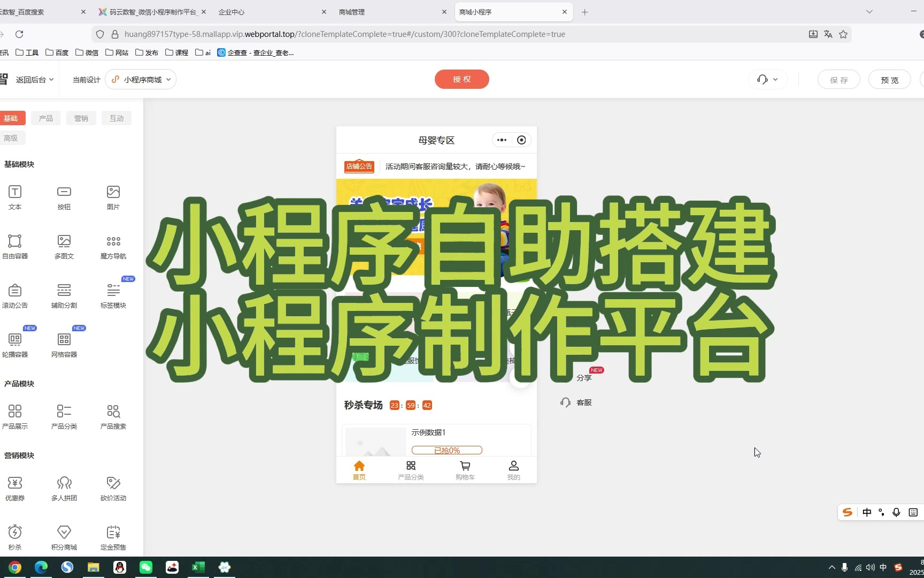
Task: Open the 返回后台 dropdown
Action: [x=34, y=80]
